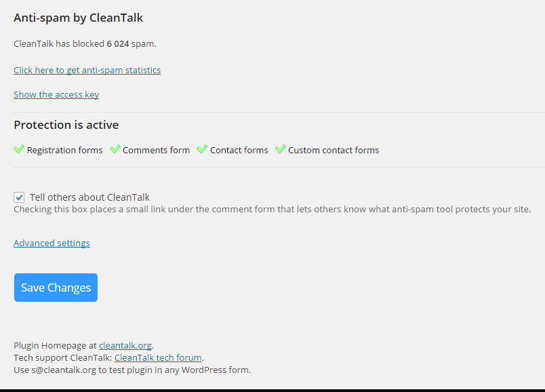Screen dimensions: 545x392
Task: Expand Advanced settings
Action: pos(52,243)
